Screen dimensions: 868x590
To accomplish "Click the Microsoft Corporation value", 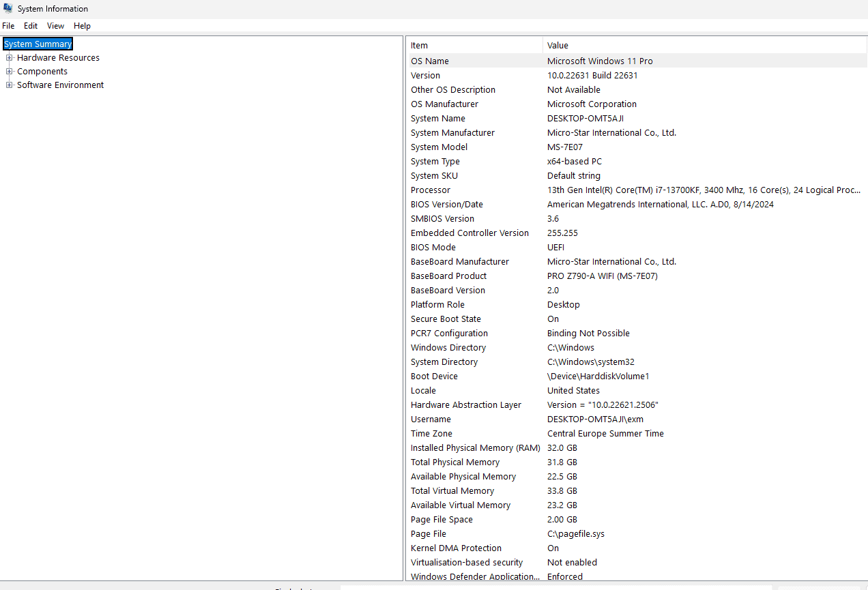I will [x=592, y=104].
